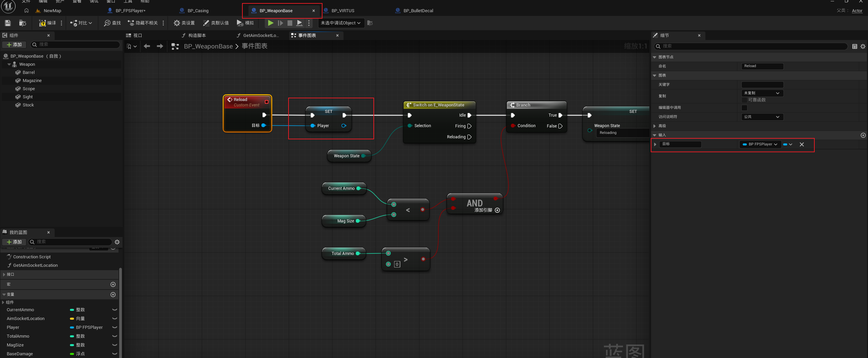
Task: Enable the 编辑器中调用 checkbox
Action: click(x=744, y=108)
